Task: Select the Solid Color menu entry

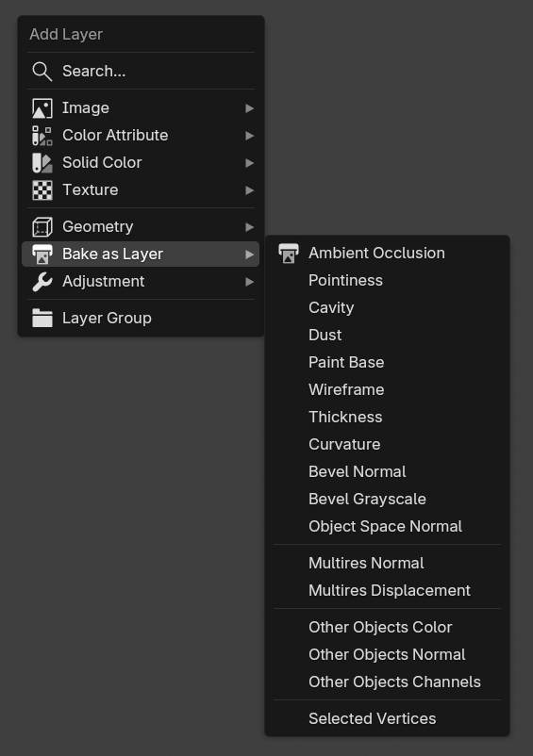Action: tap(141, 163)
